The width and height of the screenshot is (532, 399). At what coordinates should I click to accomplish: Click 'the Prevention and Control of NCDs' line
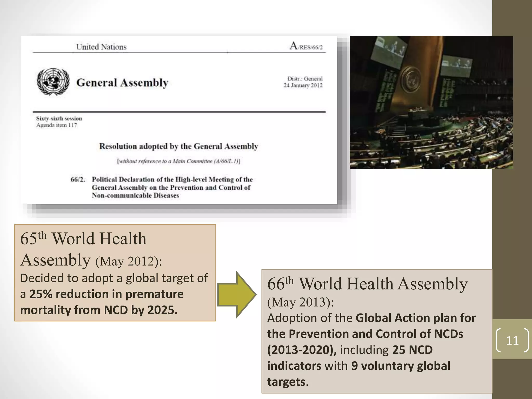tap(365, 334)
